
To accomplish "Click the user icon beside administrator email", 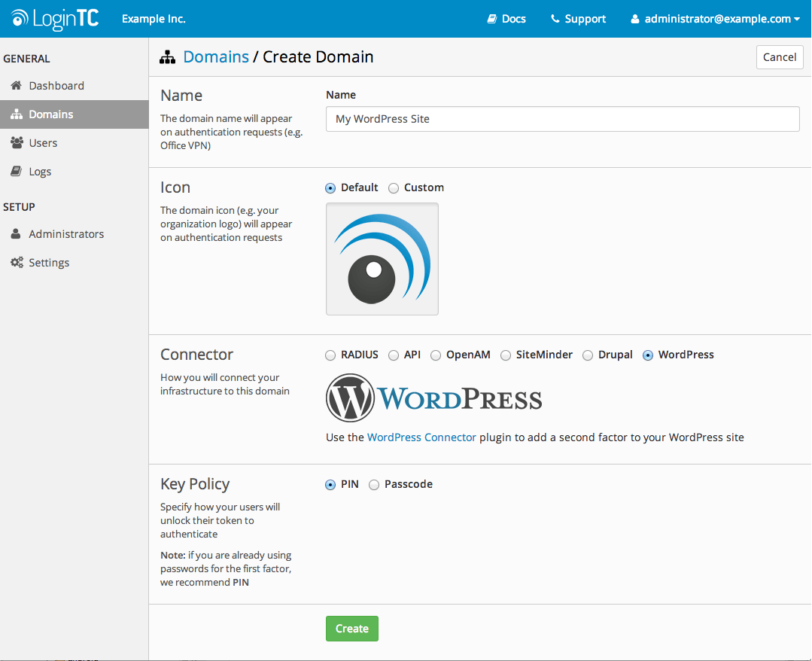I will (x=635, y=19).
